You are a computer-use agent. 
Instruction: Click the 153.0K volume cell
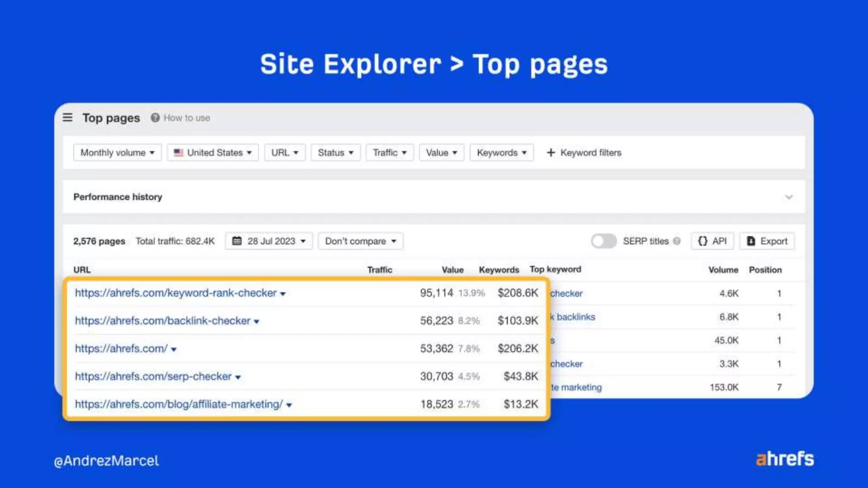(724, 387)
